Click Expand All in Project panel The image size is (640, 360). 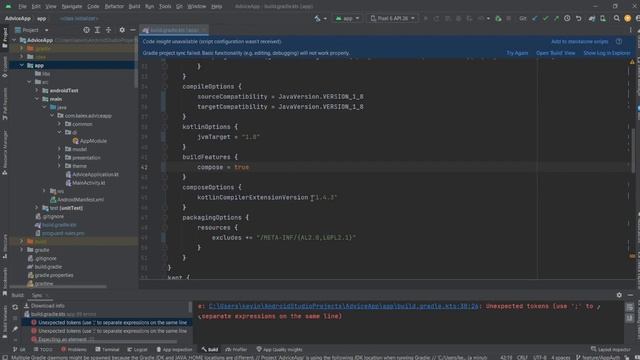point(97,30)
